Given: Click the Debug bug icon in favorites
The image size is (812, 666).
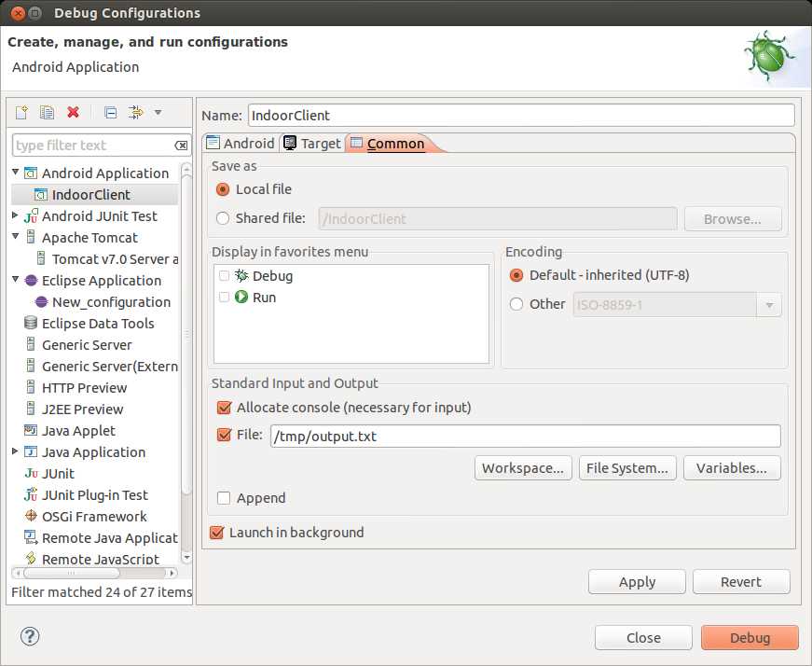Looking at the screenshot, I should pyautogui.click(x=241, y=275).
